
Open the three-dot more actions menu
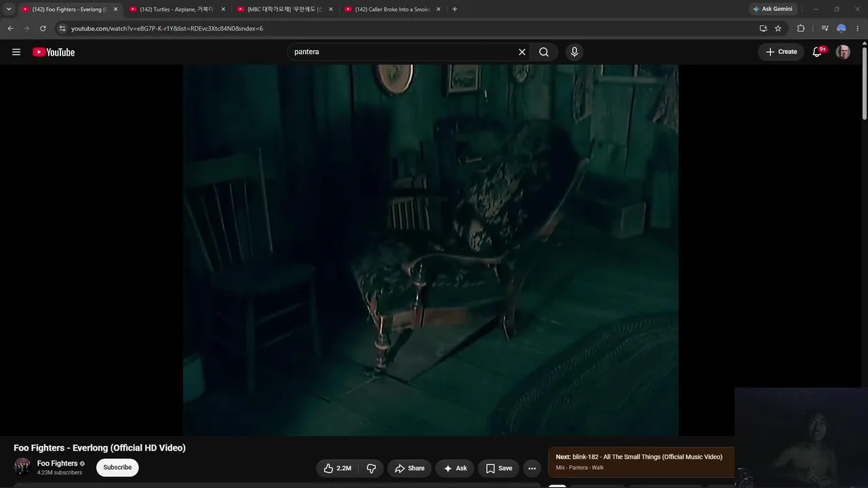click(532, 468)
